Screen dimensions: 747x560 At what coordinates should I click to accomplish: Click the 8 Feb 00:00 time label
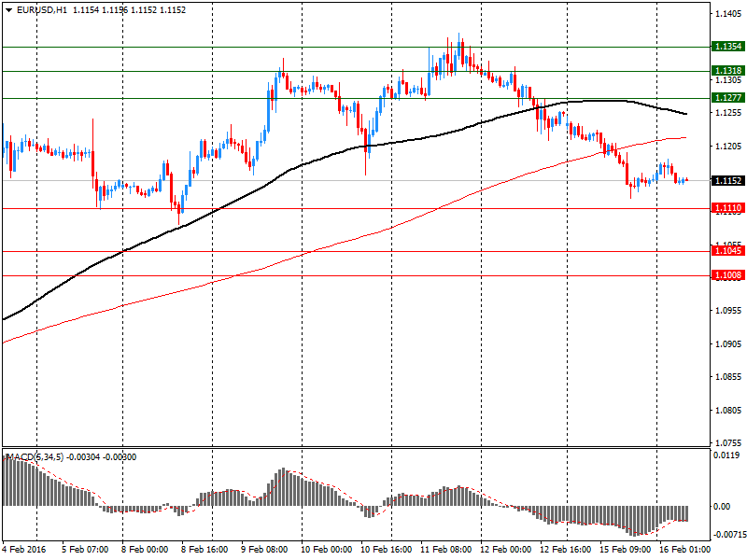pyautogui.click(x=145, y=550)
